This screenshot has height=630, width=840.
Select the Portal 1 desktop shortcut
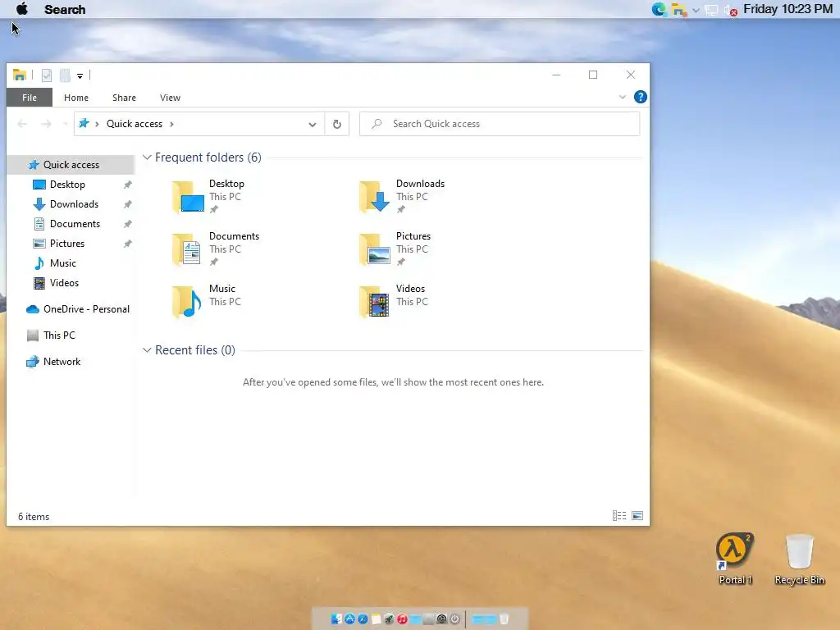coord(735,559)
